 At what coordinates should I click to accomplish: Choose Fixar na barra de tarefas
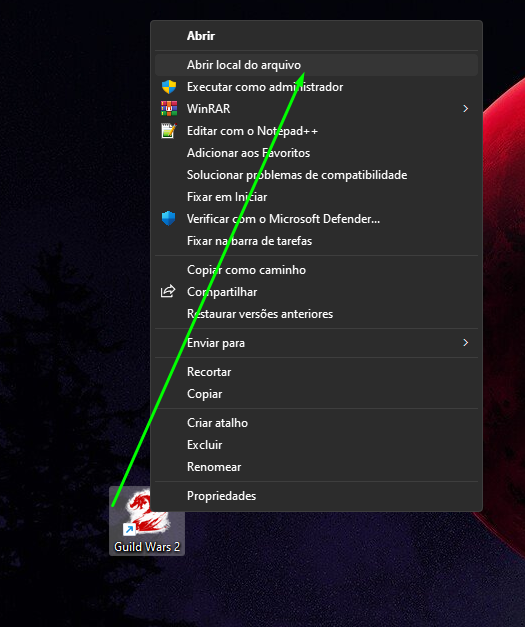tap(316, 241)
